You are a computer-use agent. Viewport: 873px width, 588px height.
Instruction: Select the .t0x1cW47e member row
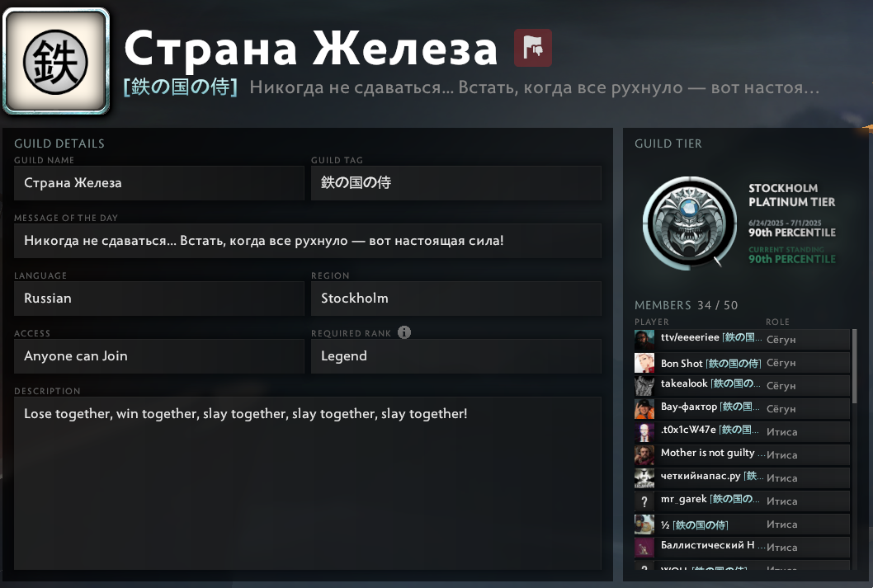pyautogui.click(x=742, y=431)
